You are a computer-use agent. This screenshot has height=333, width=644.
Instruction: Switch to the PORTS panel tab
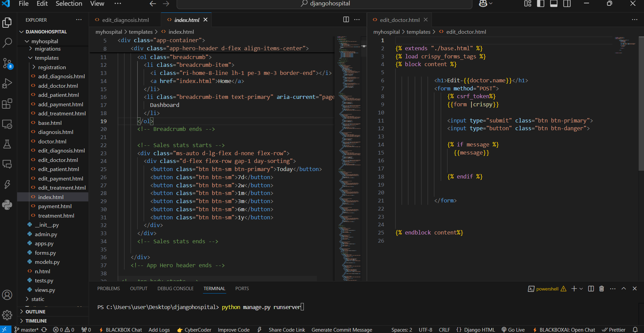coord(242,289)
